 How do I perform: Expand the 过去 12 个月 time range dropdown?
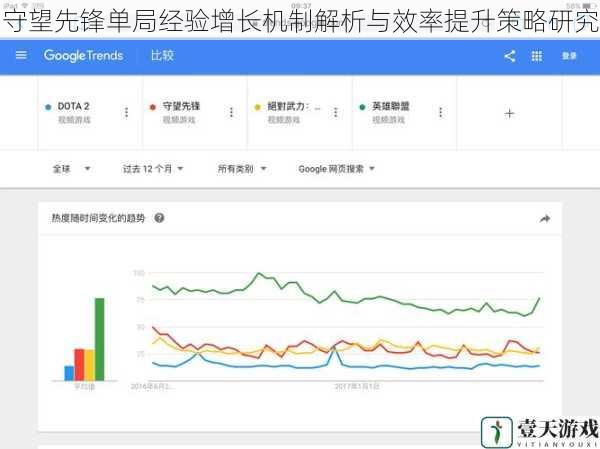(153, 169)
